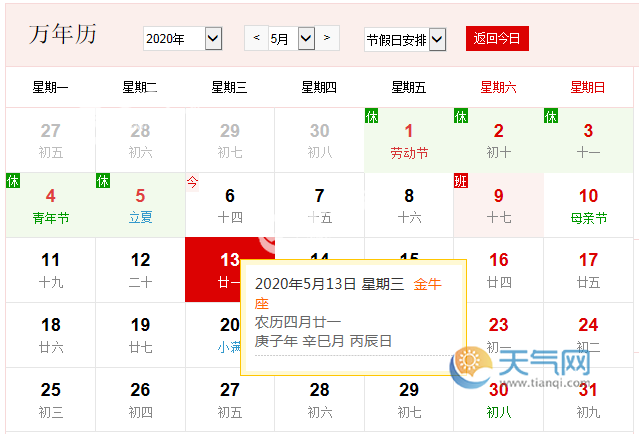Select May 11 十九 date
This screenshot has width=639, height=434.
click(51, 270)
